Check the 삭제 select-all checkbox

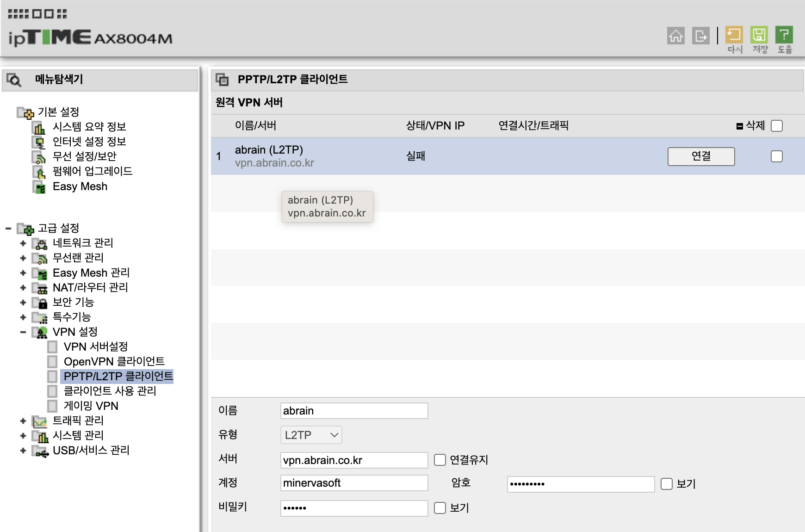pos(777,126)
